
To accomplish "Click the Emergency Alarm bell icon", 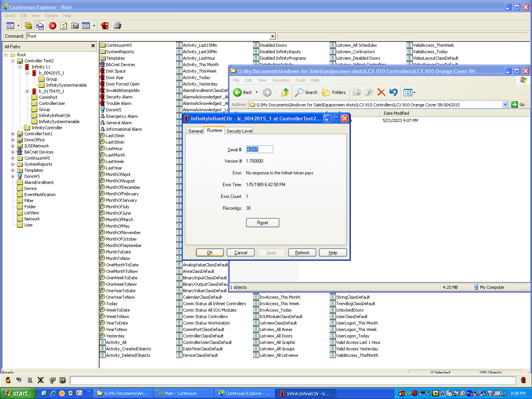I will [x=103, y=116].
